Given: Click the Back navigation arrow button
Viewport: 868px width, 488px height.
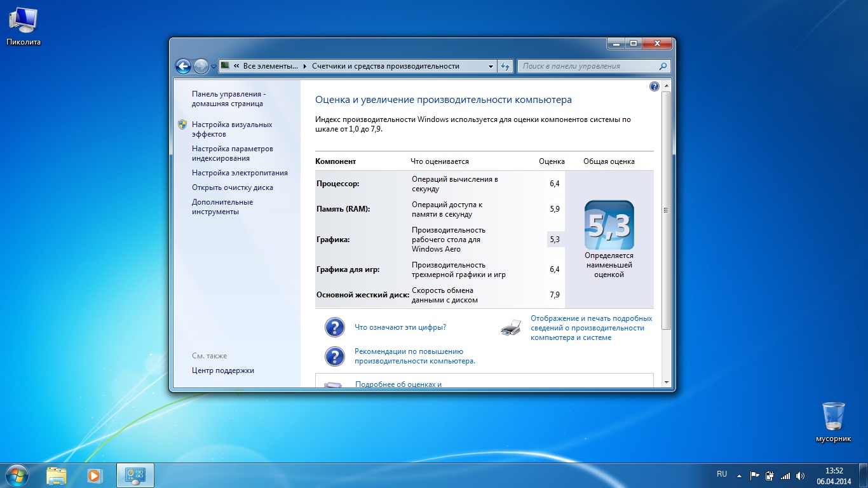Looking at the screenshot, I should pos(183,66).
